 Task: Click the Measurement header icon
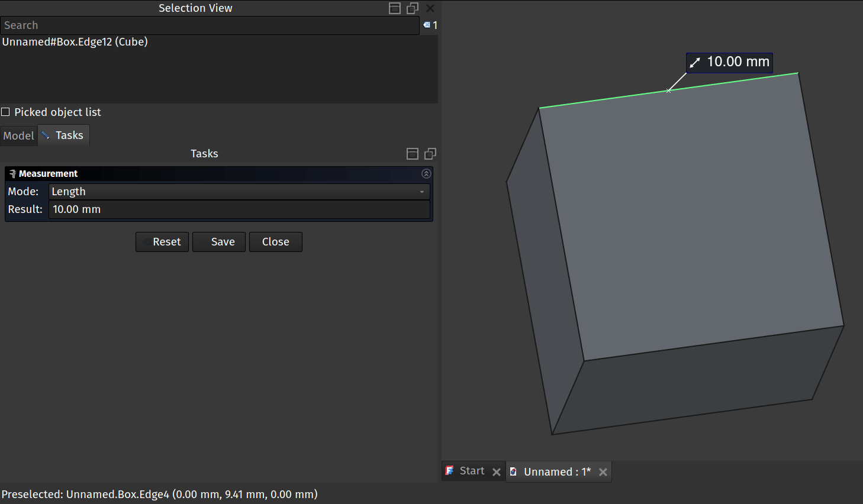pos(12,174)
